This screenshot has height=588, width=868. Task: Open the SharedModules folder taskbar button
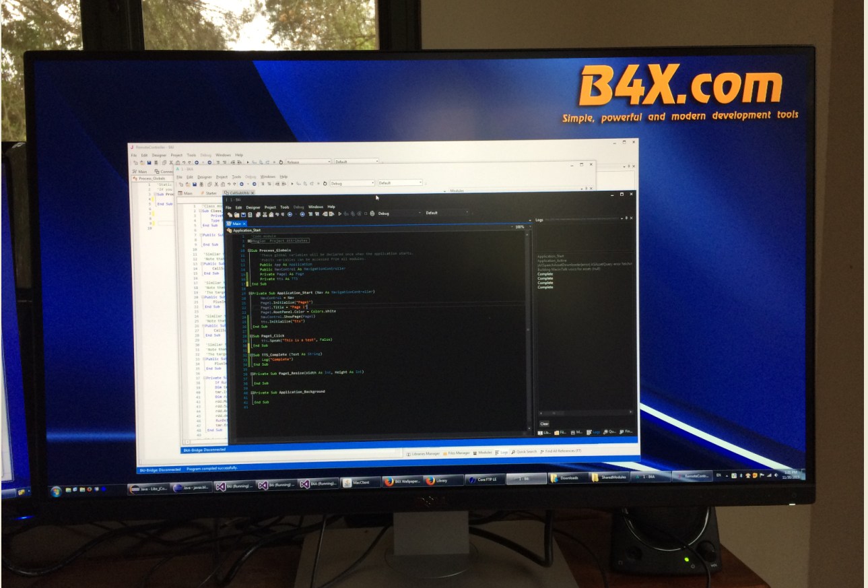609,478
